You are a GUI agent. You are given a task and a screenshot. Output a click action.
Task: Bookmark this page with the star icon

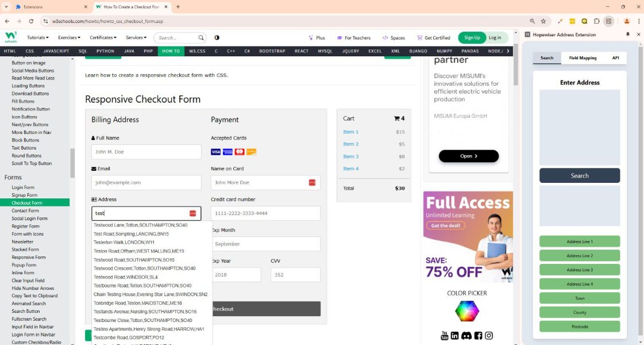click(543, 21)
